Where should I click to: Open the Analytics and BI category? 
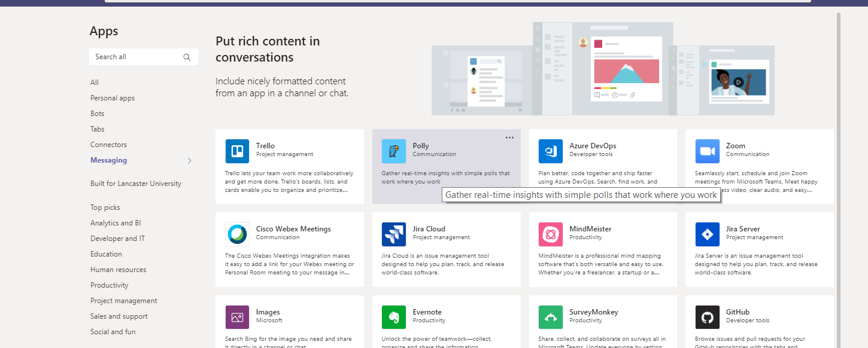coord(116,223)
